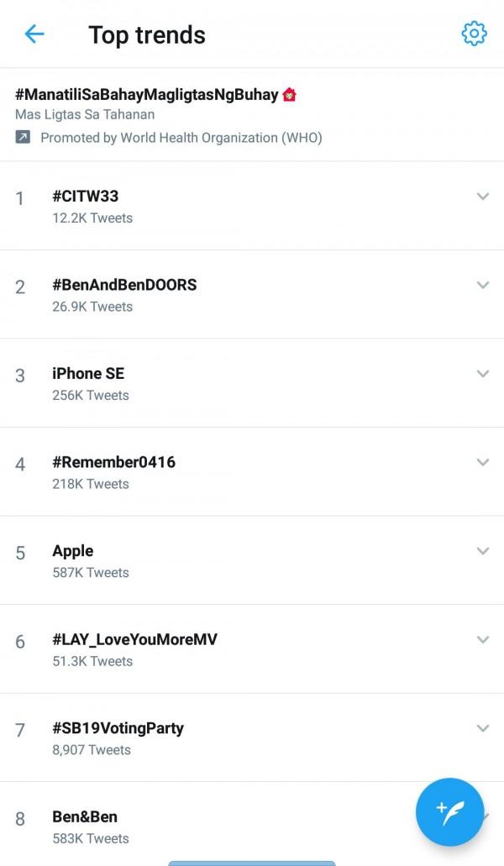Tap the back arrow icon
This screenshot has height=866, width=504.
tap(34, 34)
